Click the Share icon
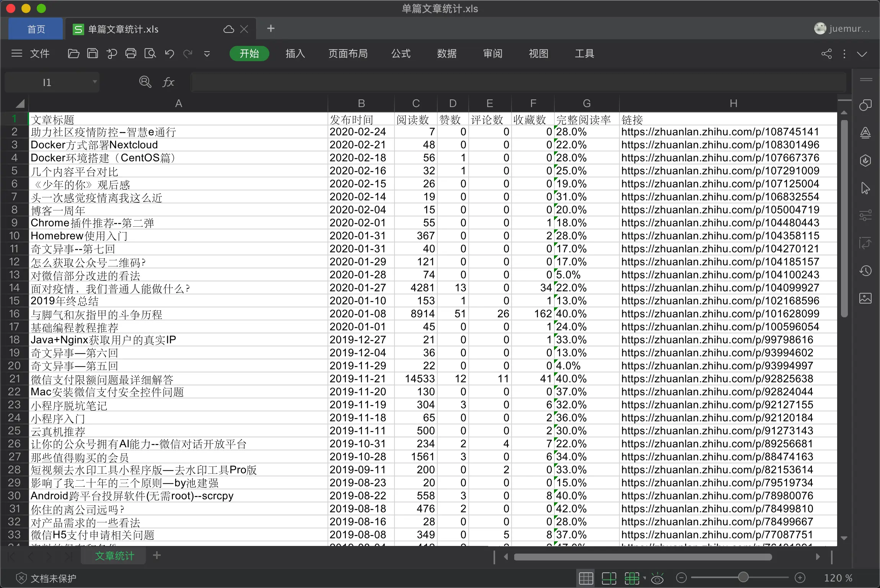 (x=826, y=54)
